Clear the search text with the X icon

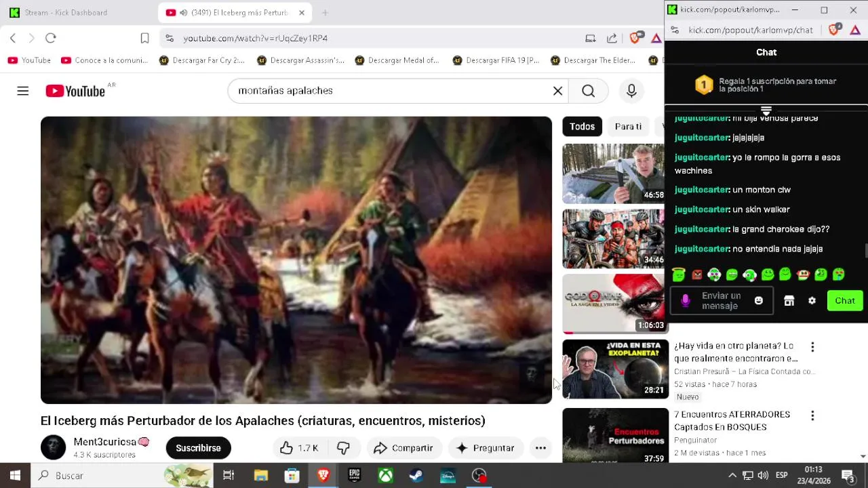click(557, 91)
